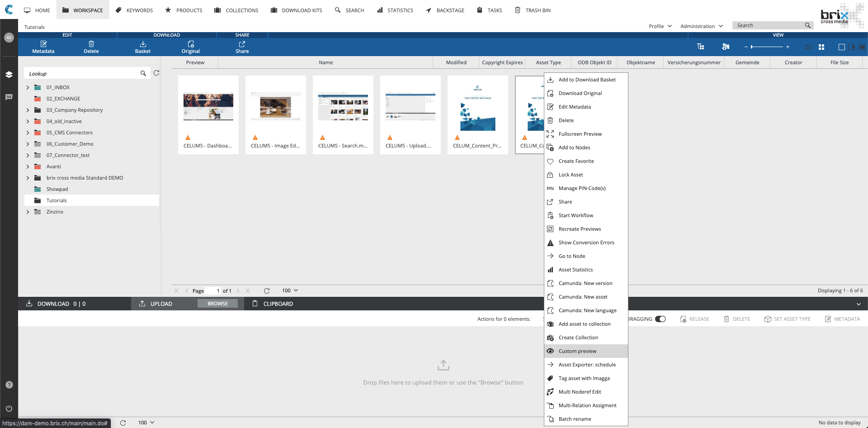Click the page number input field
The width and height of the screenshot is (868, 428).
click(x=213, y=291)
